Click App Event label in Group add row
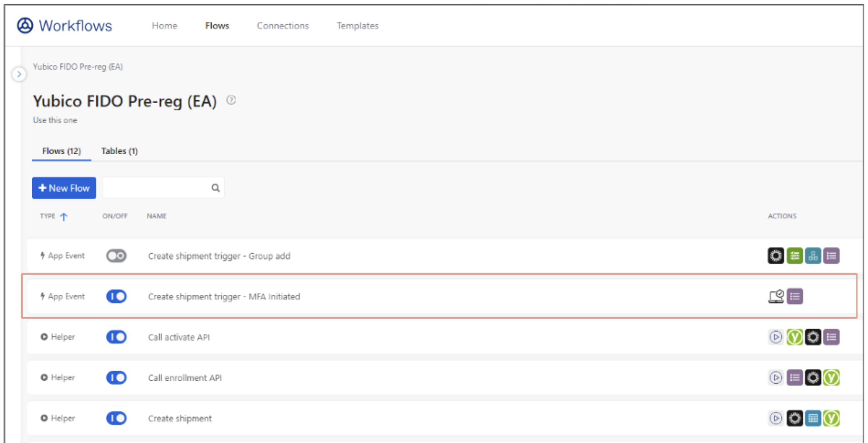This screenshot has width=868, height=443. pos(66,256)
